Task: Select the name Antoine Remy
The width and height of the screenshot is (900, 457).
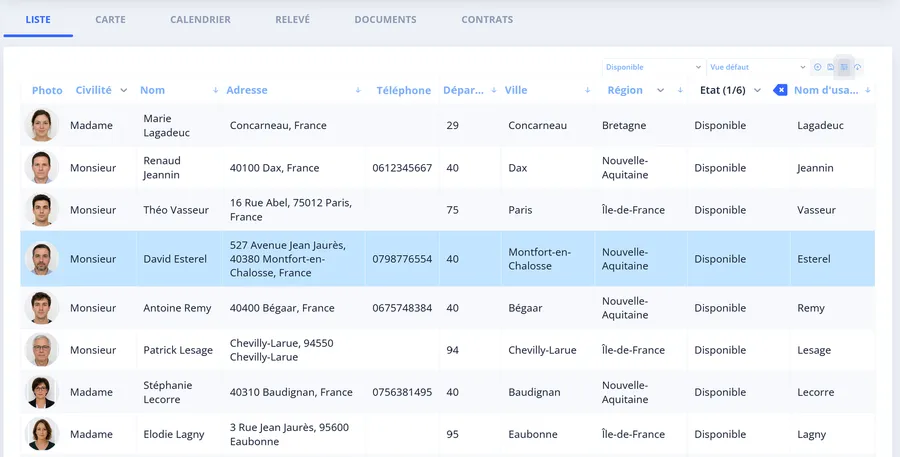Action: click(x=177, y=308)
